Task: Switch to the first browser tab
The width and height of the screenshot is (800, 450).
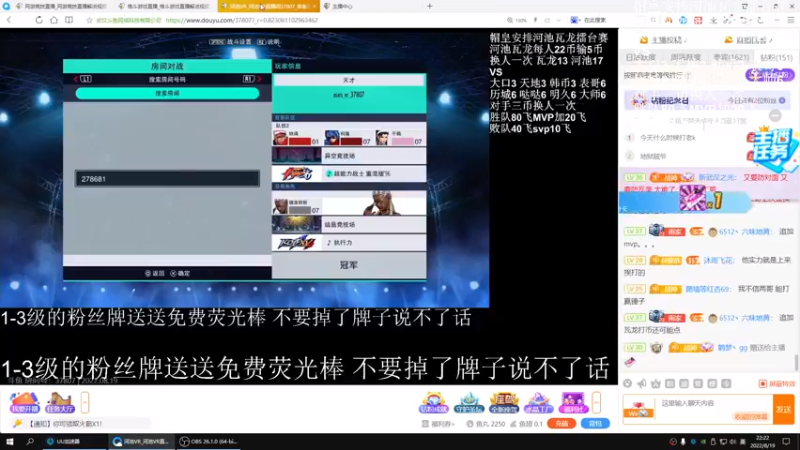Action: 60,6
